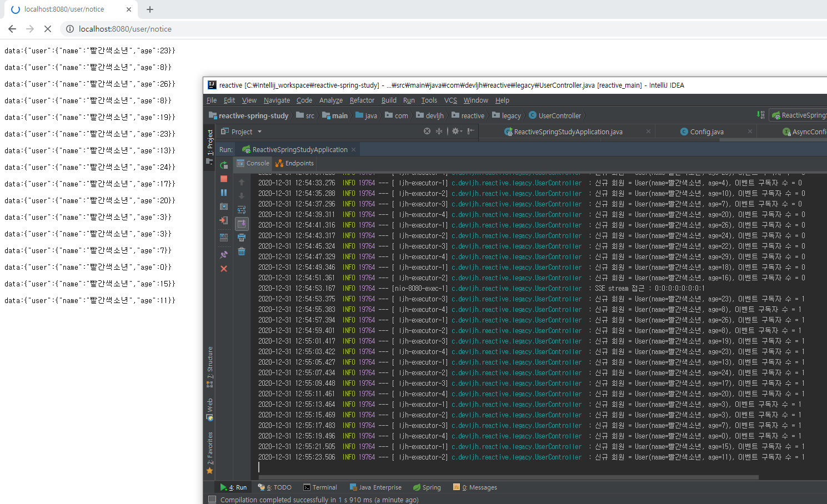This screenshot has width=827, height=504.
Task: Stop loading the page in the browser
Action: coord(48,29)
